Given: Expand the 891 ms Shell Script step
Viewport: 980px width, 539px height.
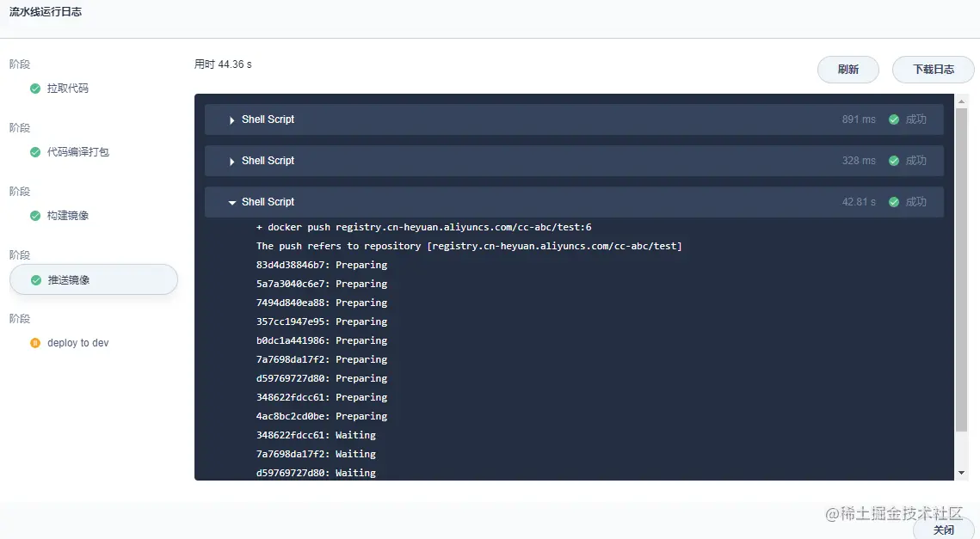Looking at the screenshot, I should point(231,119).
